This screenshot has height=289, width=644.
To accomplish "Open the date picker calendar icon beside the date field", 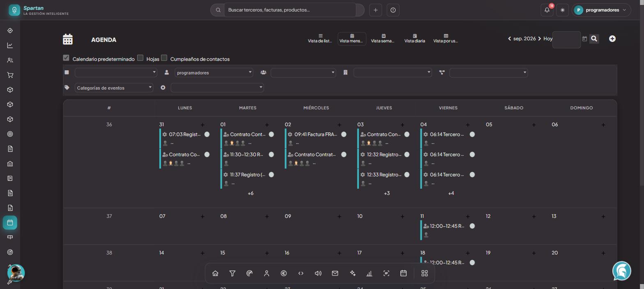I will [584, 39].
